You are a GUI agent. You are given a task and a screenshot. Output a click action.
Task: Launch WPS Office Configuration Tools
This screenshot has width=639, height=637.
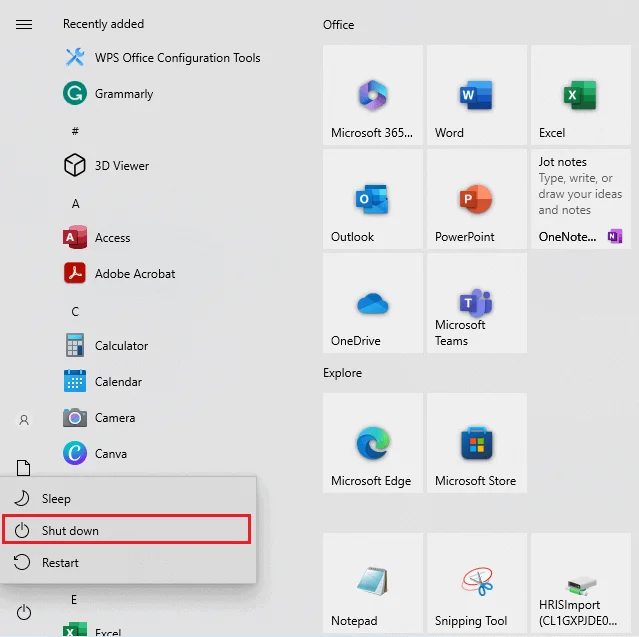click(162, 58)
